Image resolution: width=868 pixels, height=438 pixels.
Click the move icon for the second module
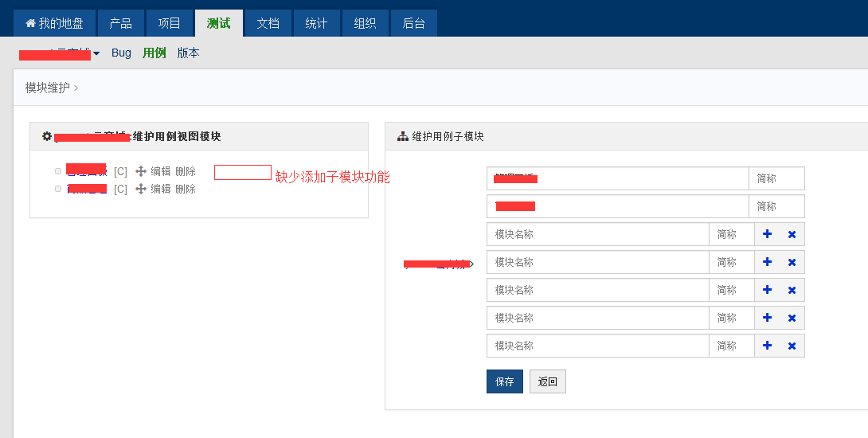pyautogui.click(x=141, y=189)
